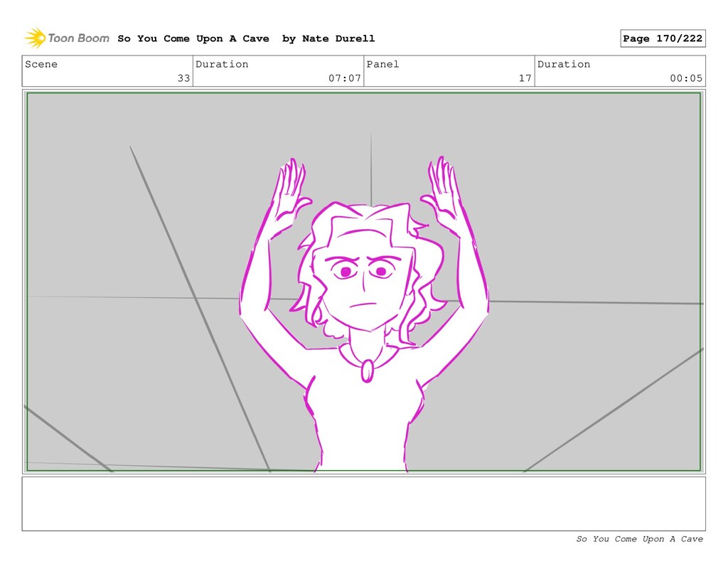
Task: Click the 'Scene' header label
Action: coord(41,64)
